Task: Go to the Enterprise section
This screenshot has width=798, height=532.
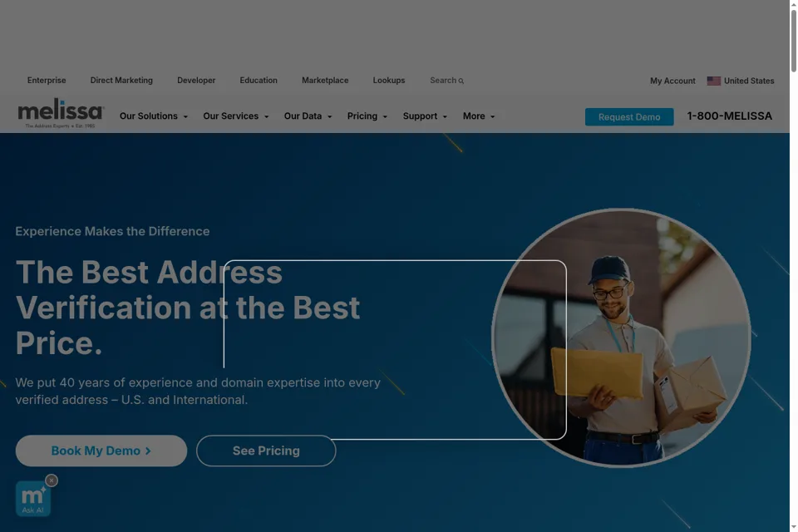Action: [x=47, y=81]
